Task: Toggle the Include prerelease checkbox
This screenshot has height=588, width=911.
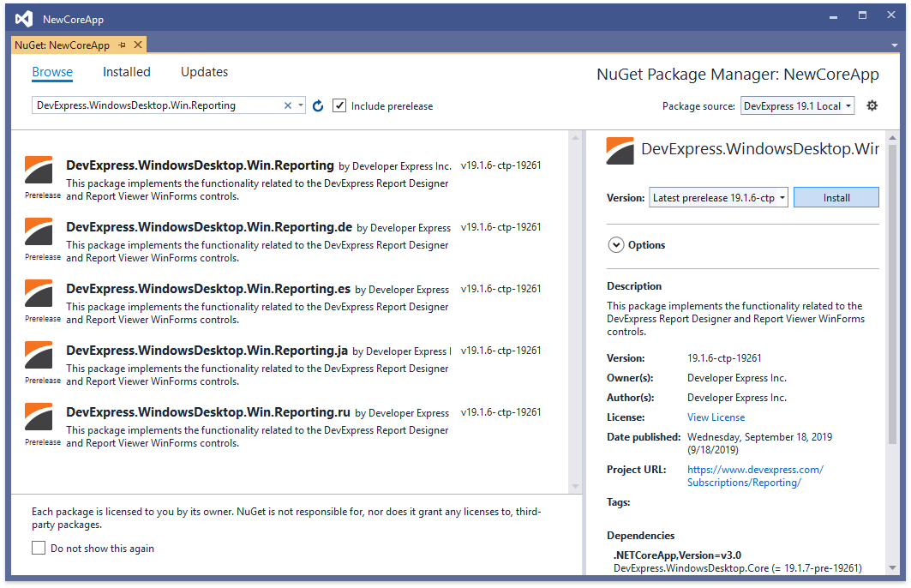Action: (x=339, y=106)
